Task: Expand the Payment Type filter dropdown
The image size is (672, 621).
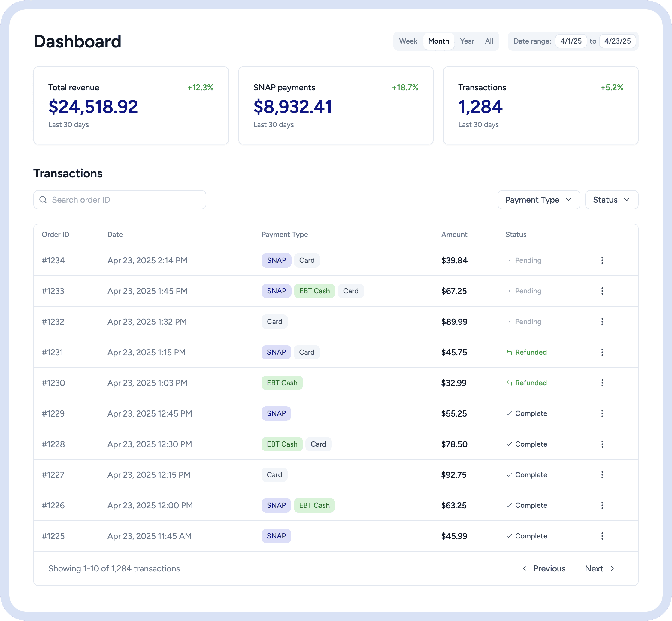Action: (539, 200)
